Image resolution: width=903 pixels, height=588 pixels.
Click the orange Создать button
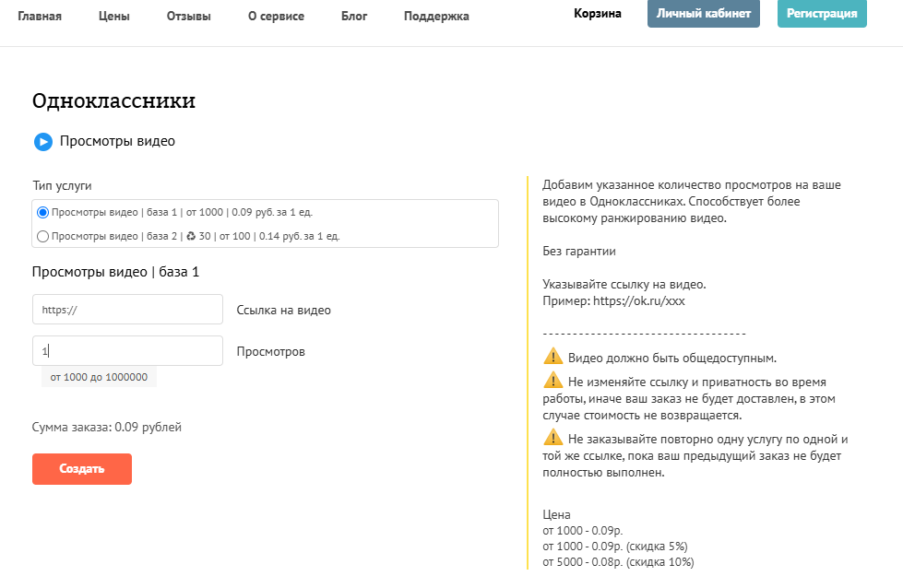pos(82,469)
